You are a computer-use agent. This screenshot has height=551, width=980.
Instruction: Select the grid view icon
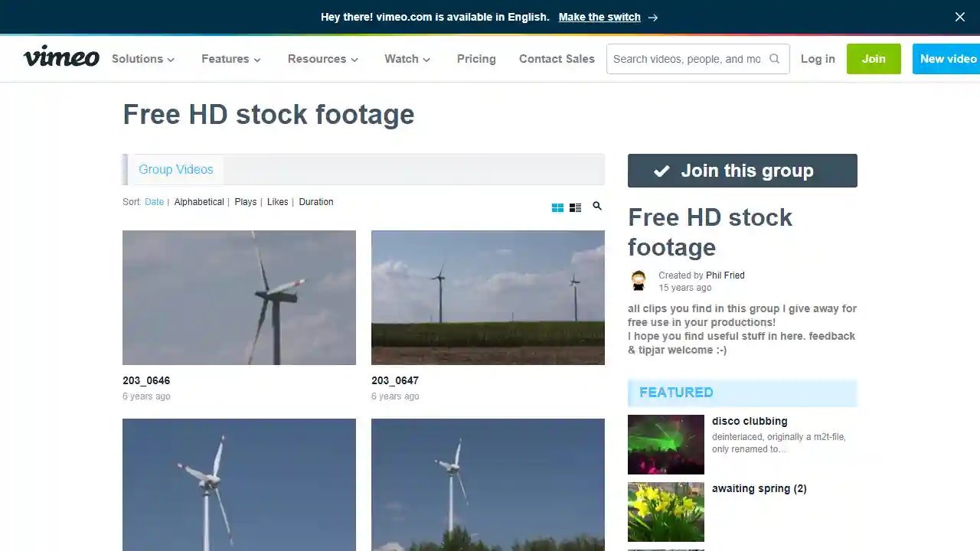click(x=557, y=207)
